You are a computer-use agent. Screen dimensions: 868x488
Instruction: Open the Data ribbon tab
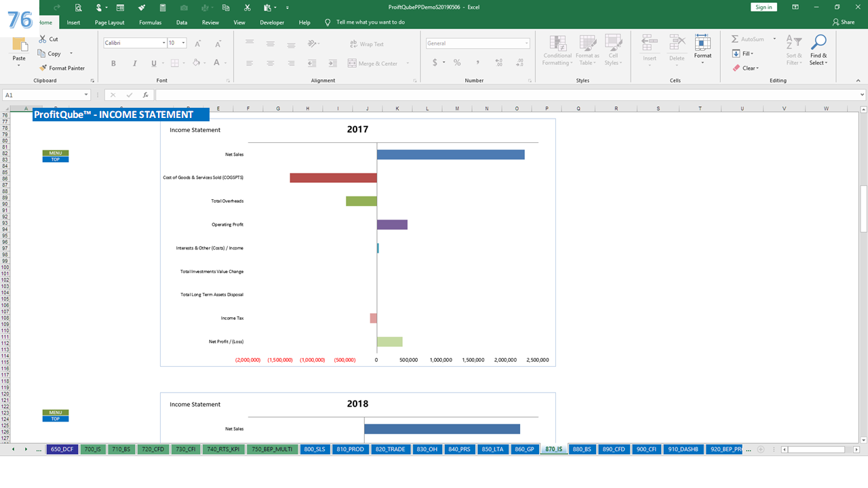pyautogui.click(x=182, y=22)
